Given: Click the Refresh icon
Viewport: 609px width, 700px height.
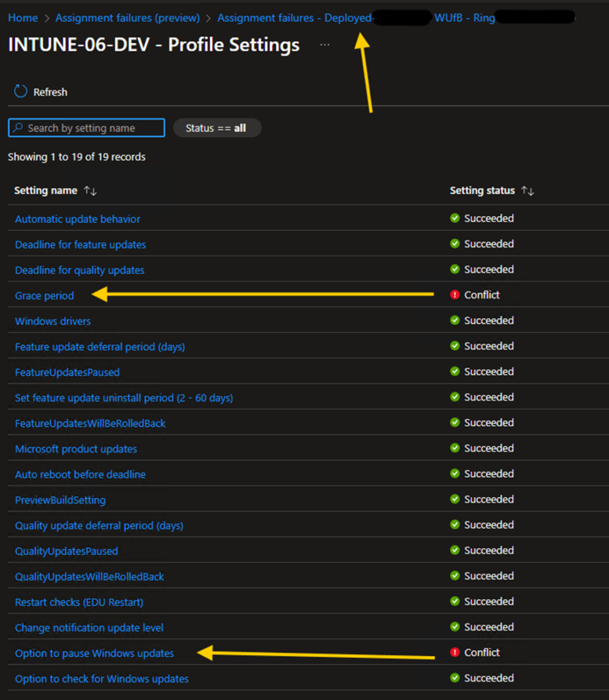Looking at the screenshot, I should click(x=21, y=92).
